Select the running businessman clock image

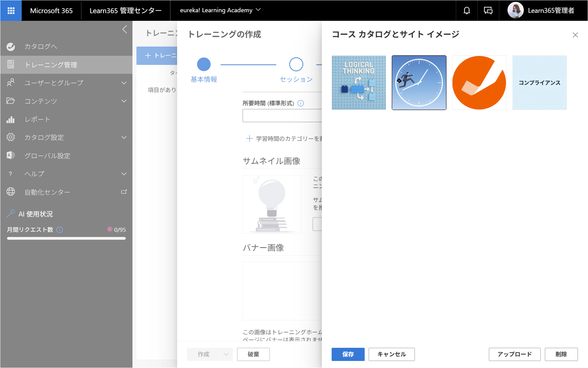[x=419, y=83]
